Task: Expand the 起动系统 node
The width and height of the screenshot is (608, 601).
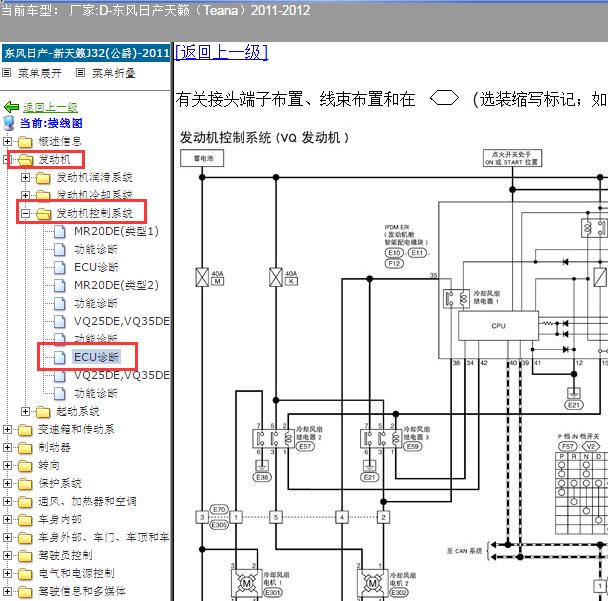Action: tap(26, 411)
